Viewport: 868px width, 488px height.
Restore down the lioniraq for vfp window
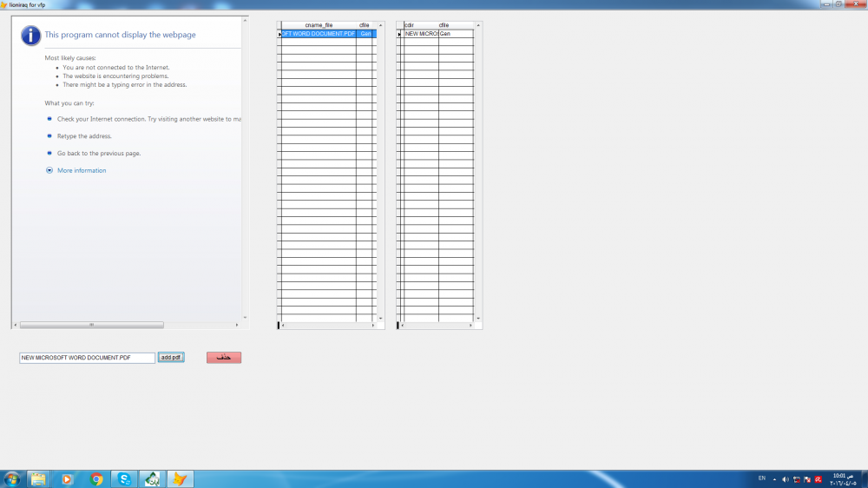[x=838, y=3]
